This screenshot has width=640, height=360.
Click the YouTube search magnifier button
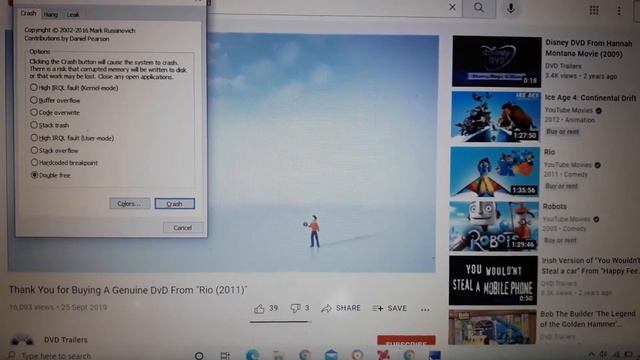click(x=479, y=8)
